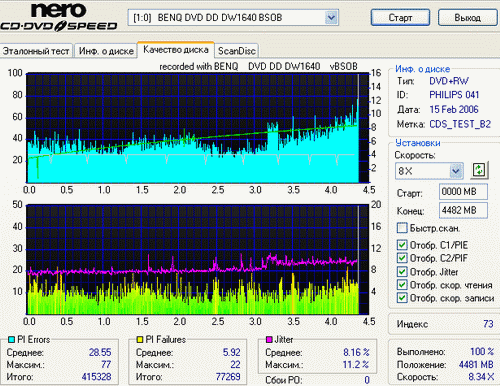Click the PI Errors total 415328
500x386 pixels.
pyautogui.click(x=97, y=377)
